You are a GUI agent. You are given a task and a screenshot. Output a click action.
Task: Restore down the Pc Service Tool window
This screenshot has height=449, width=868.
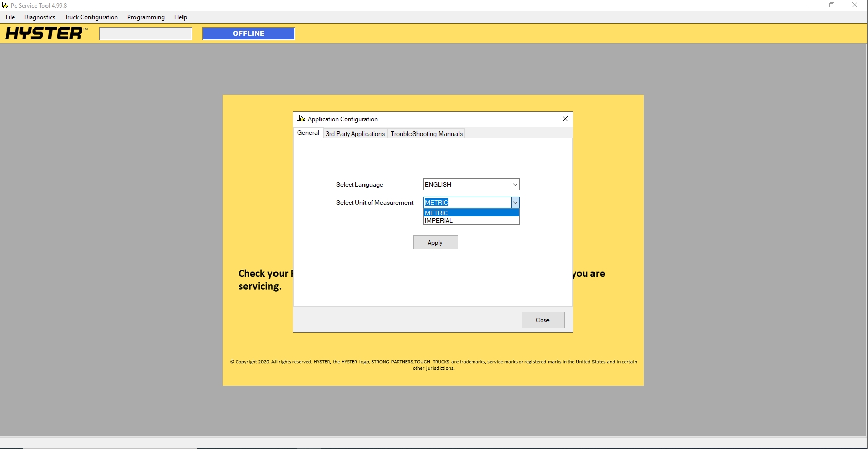pyautogui.click(x=832, y=5)
